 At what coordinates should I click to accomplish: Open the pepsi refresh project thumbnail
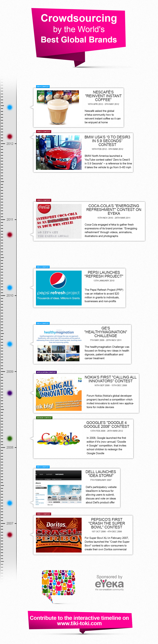click(59, 288)
